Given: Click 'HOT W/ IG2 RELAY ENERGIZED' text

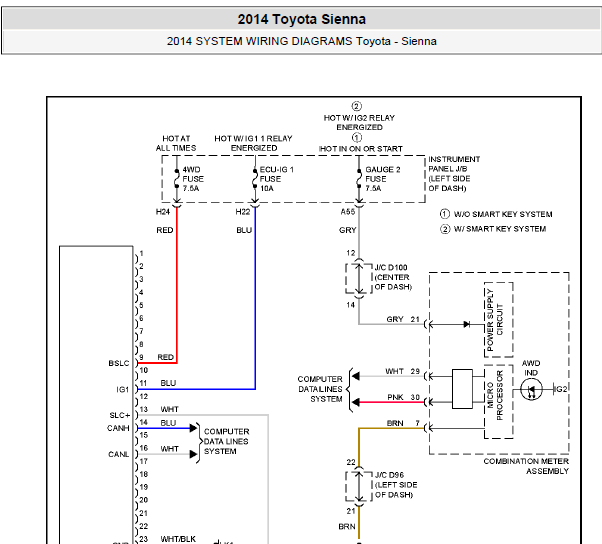Looking at the screenshot, I should click(x=359, y=122).
